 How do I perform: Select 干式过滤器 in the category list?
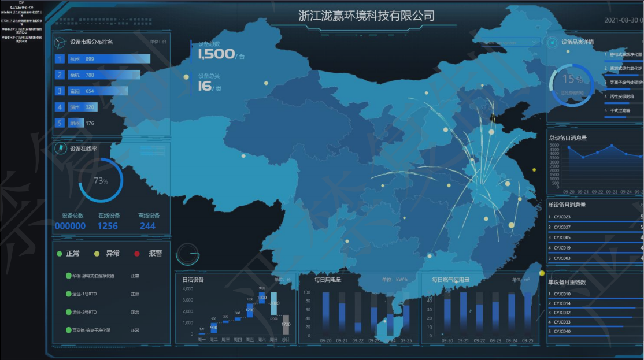click(620, 110)
